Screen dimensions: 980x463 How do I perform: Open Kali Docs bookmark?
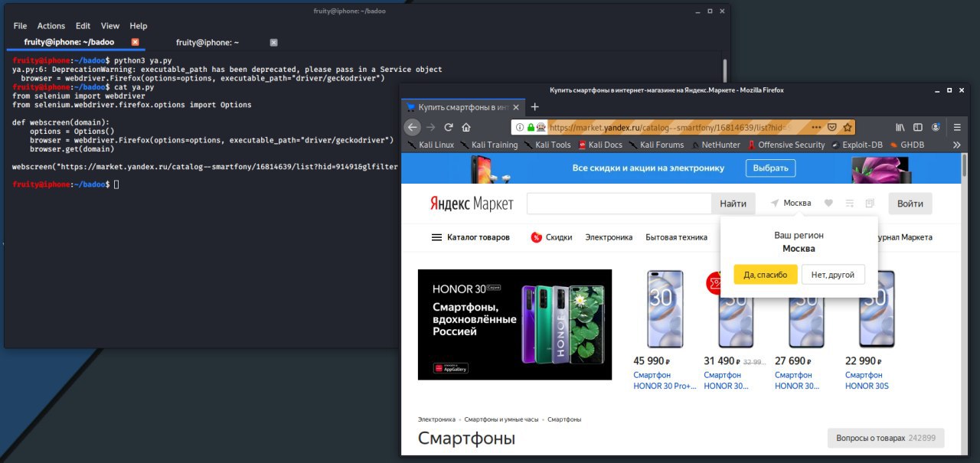600,145
